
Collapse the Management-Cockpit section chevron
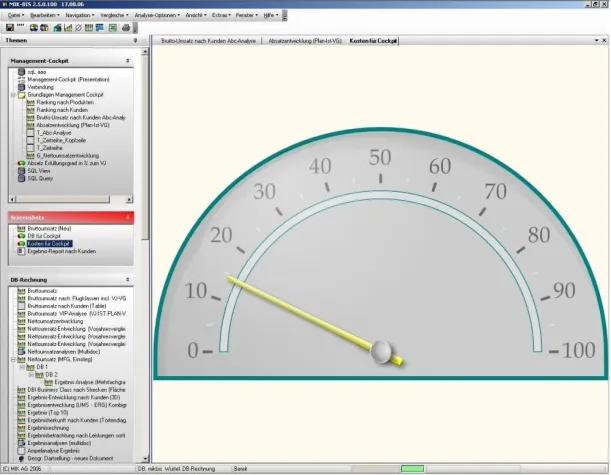128,60
